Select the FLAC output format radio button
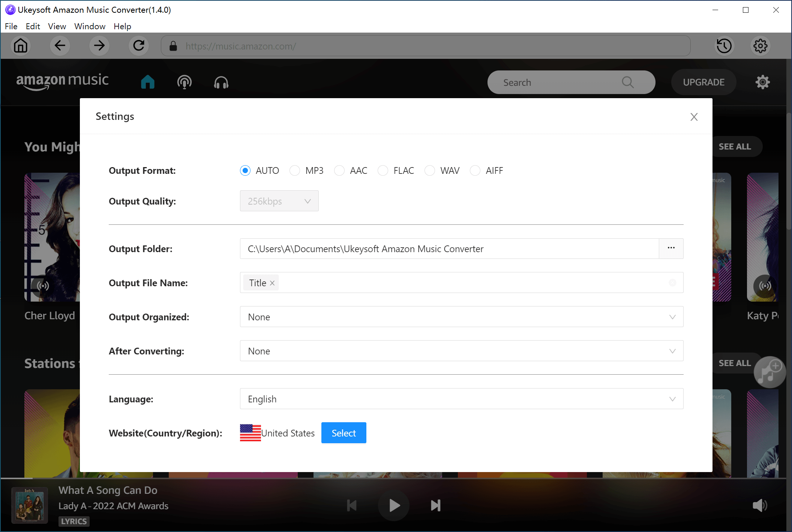 (383, 170)
